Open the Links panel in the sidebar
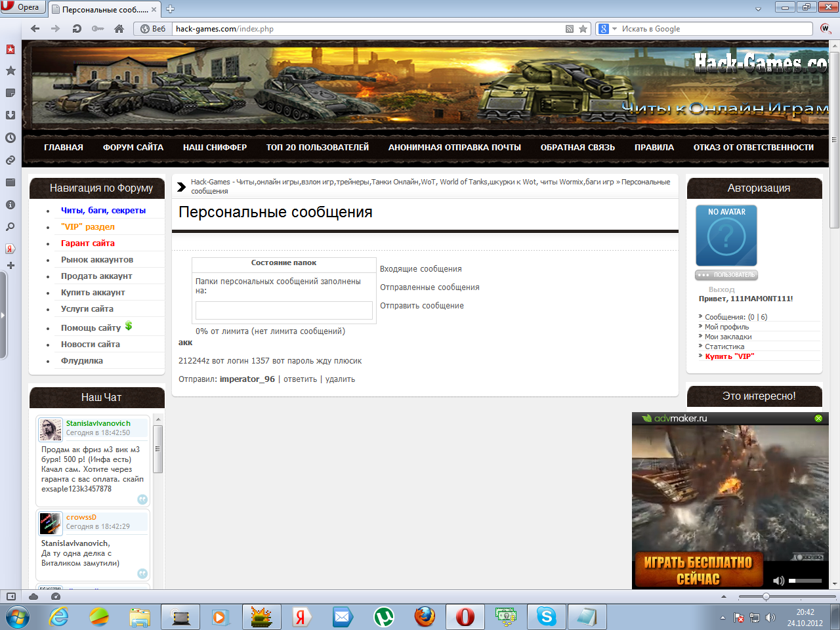840x630 pixels. tap(10, 160)
